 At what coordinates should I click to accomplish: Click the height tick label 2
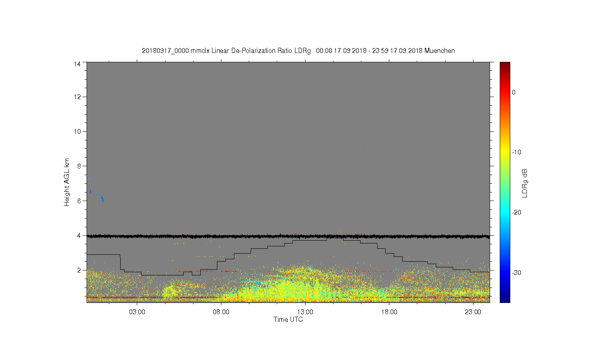pyautogui.click(x=79, y=270)
